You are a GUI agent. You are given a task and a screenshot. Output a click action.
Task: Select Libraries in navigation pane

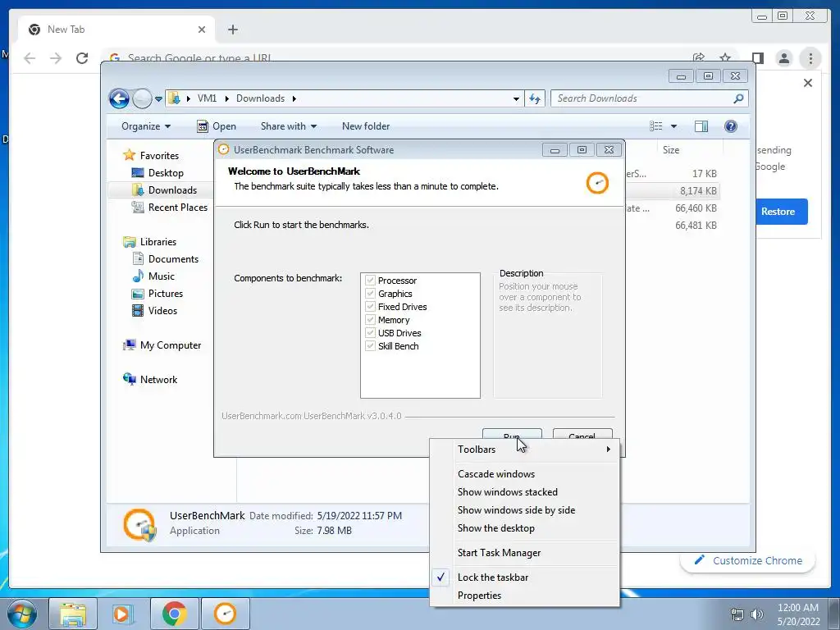149,242
